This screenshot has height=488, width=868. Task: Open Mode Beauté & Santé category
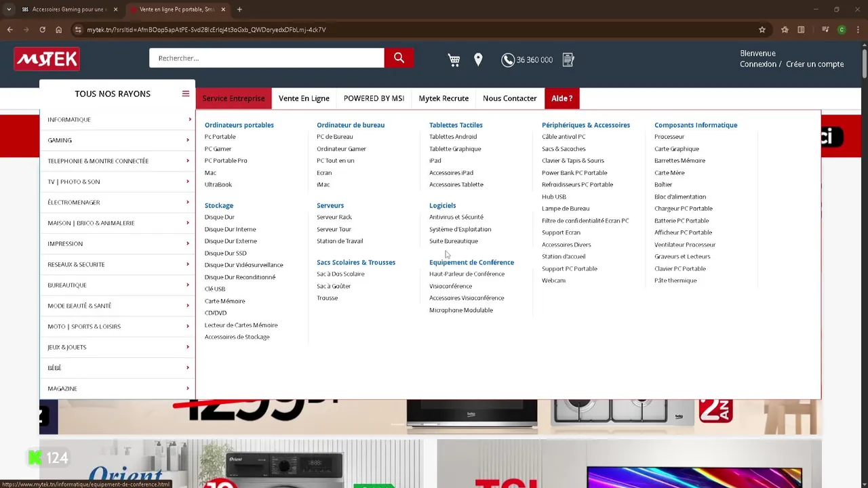117,306
